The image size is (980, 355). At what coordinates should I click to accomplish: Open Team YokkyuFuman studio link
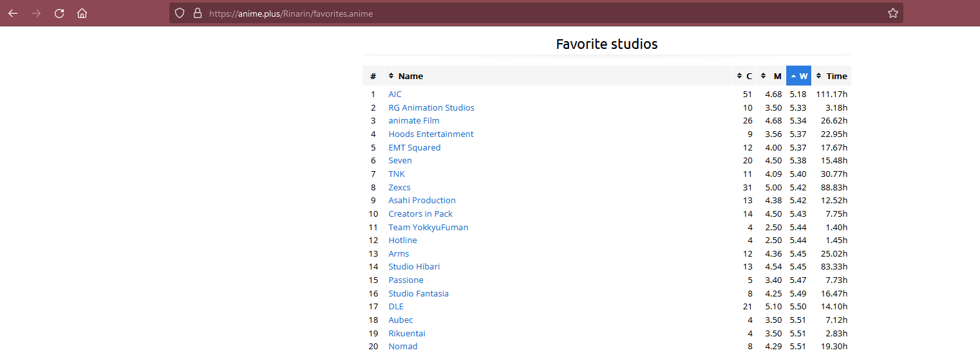pos(428,227)
